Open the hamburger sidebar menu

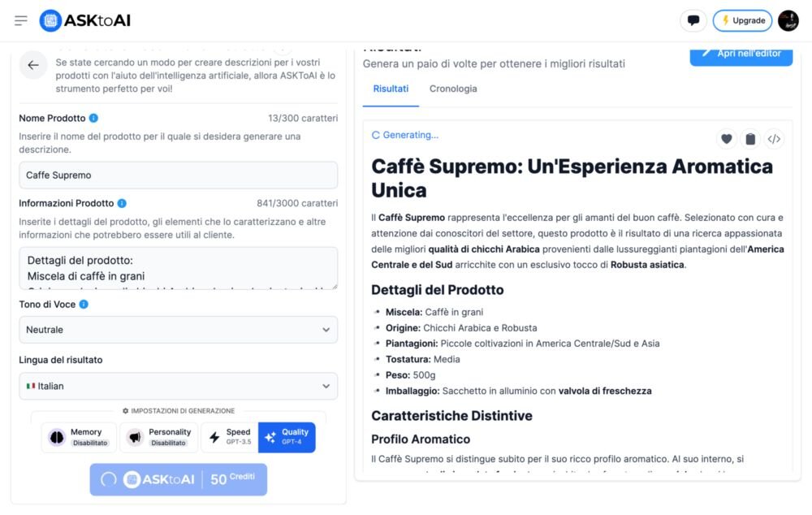pos(21,20)
